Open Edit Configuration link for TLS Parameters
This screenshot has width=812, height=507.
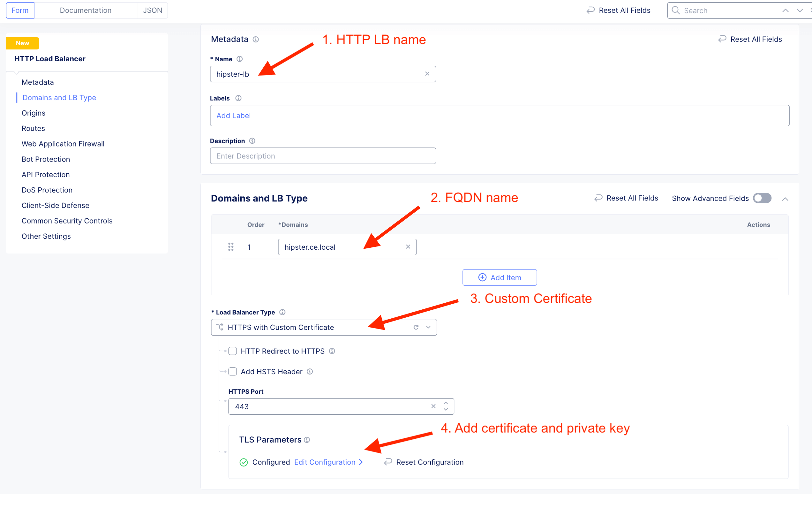[324, 462]
